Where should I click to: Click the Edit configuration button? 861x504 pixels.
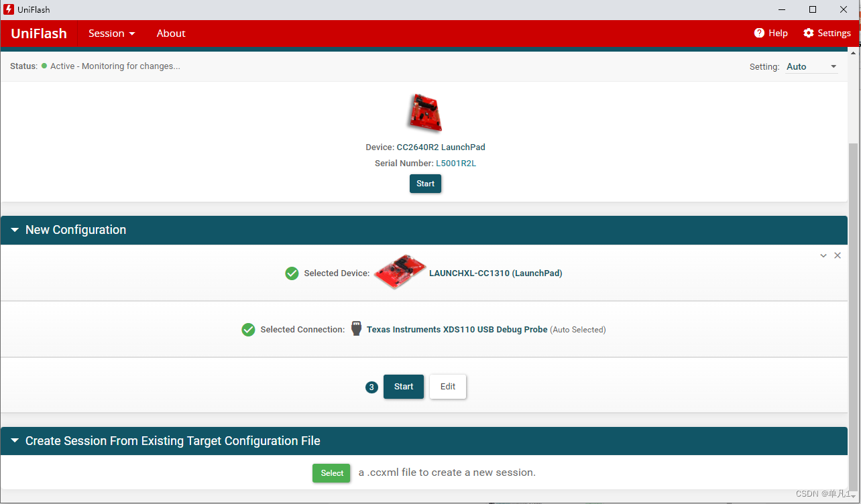point(448,387)
